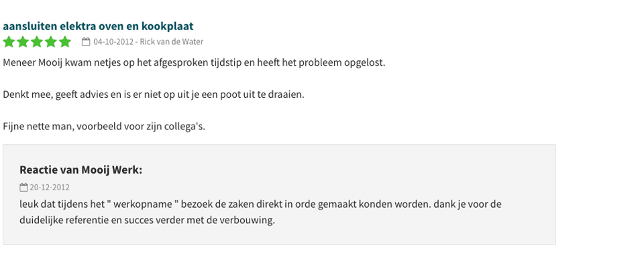Click the line 'Fijne nette man, voorbeeld'

click(x=104, y=126)
